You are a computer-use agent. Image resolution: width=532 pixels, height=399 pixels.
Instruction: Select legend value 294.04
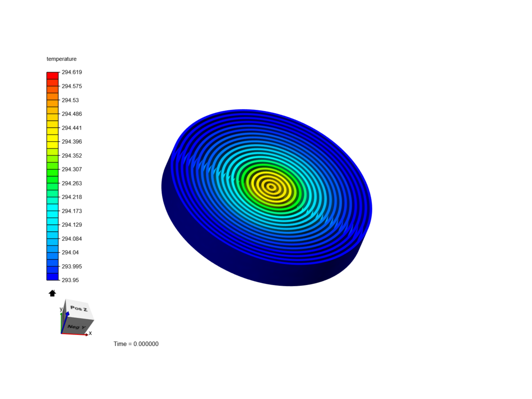click(x=70, y=252)
